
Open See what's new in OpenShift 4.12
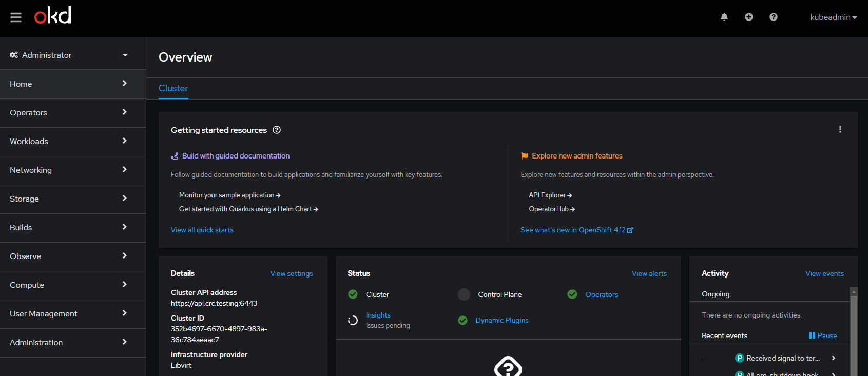click(x=577, y=230)
